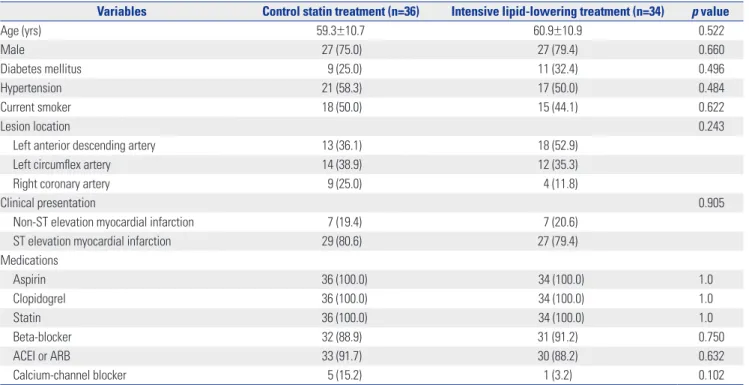
Task: Select the 'ACEI or ARB' row label
Action: pyautogui.click(x=42, y=356)
